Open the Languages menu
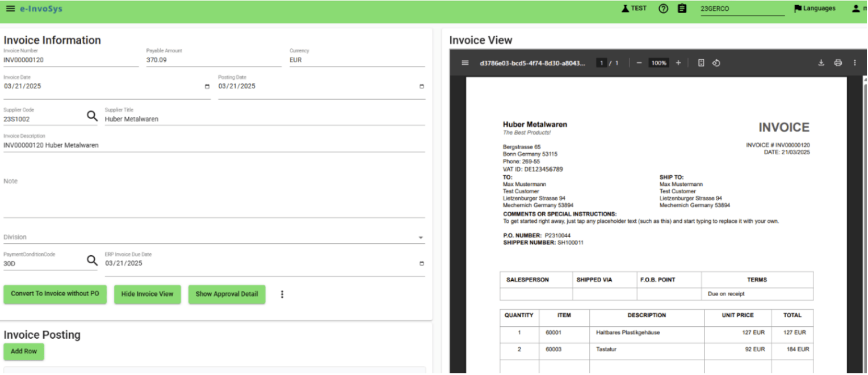 (x=814, y=9)
